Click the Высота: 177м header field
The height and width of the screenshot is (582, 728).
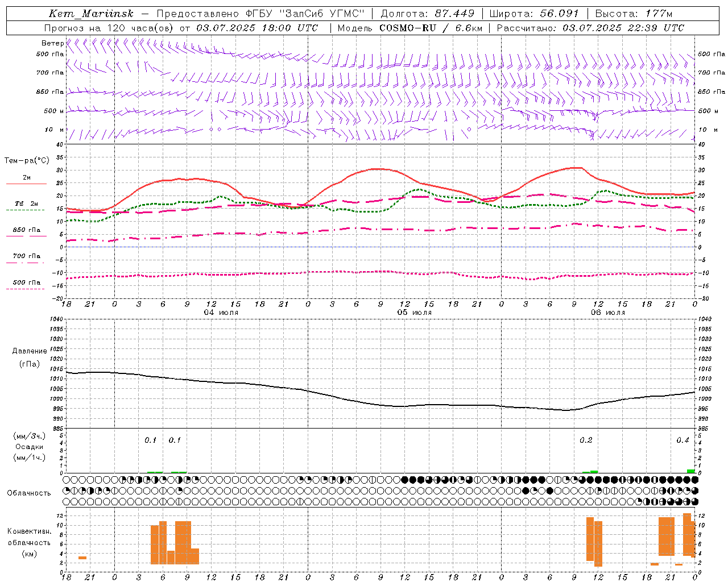(634, 14)
